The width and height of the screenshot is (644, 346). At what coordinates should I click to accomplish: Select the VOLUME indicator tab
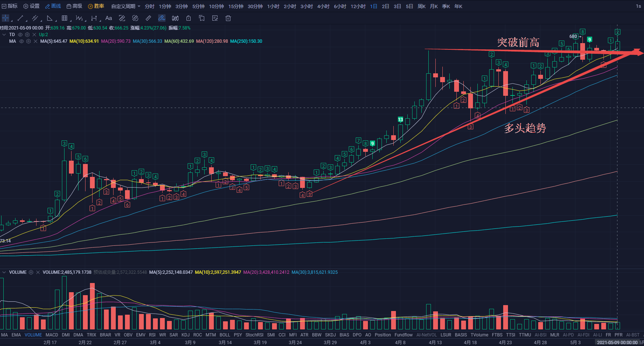click(33, 335)
